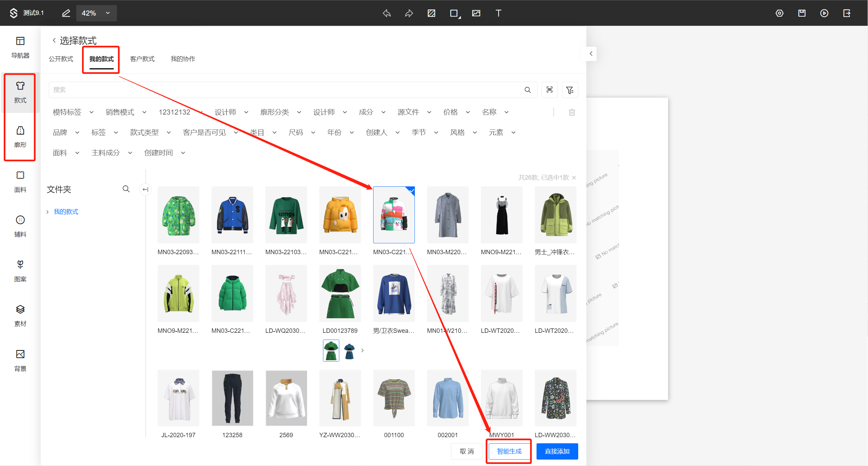Select the text T tool
The width and height of the screenshot is (868, 466).
pyautogui.click(x=498, y=13)
